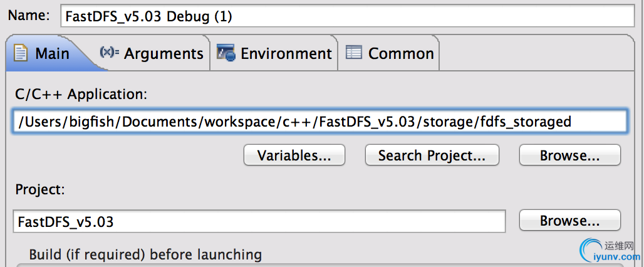Open the Arguments tab

[151, 53]
